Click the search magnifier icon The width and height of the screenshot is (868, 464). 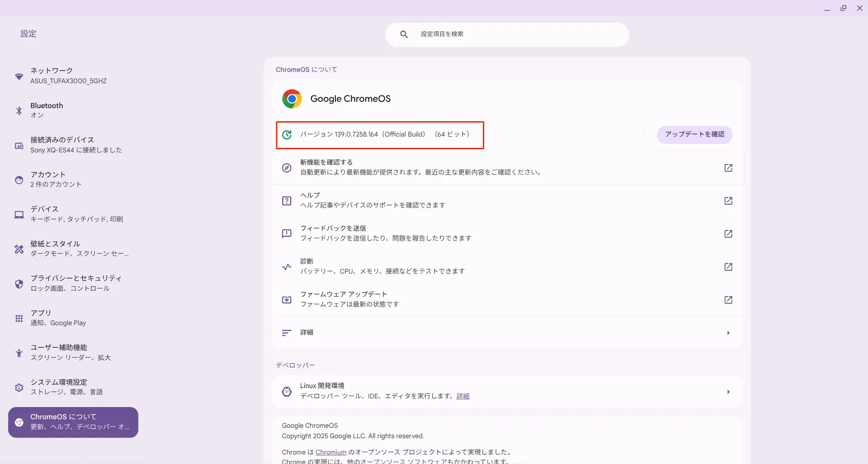404,34
